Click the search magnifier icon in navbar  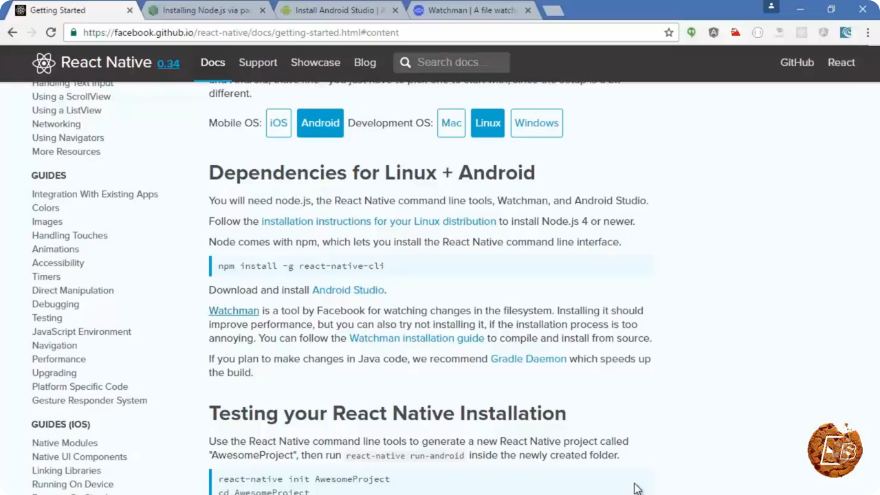click(405, 62)
